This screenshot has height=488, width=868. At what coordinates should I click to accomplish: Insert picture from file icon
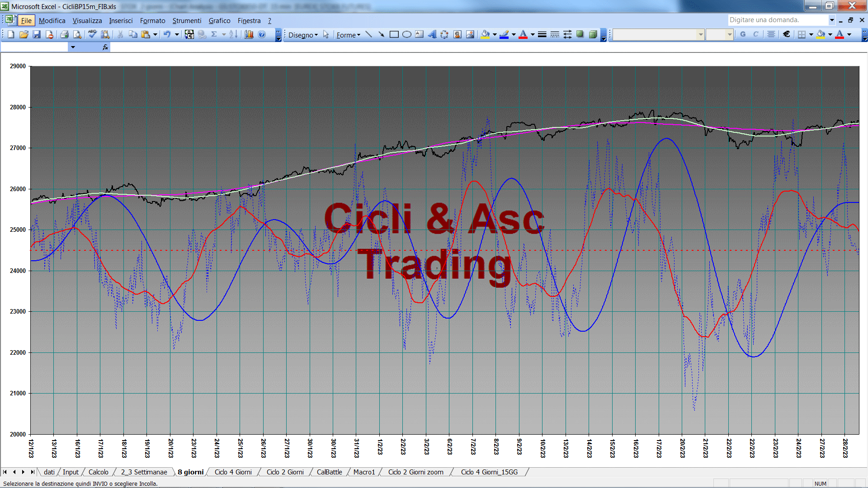pos(470,35)
